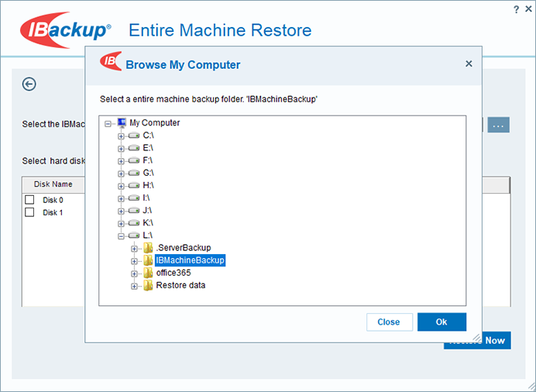The width and height of the screenshot is (536, 392).
Task: Expand the E:\ drive node
Action: click(x=121, y=149)
